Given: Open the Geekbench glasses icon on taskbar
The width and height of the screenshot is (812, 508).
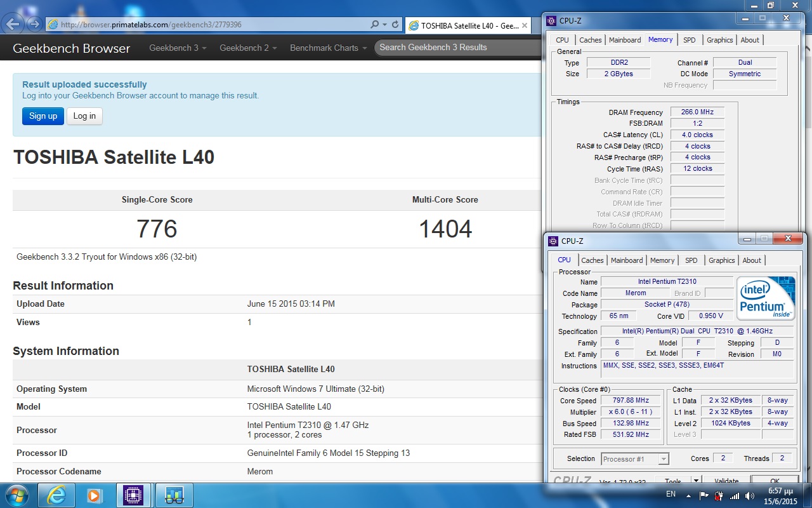Looking at the screenshot, I should pyautogui.click(x=174, y=495).
